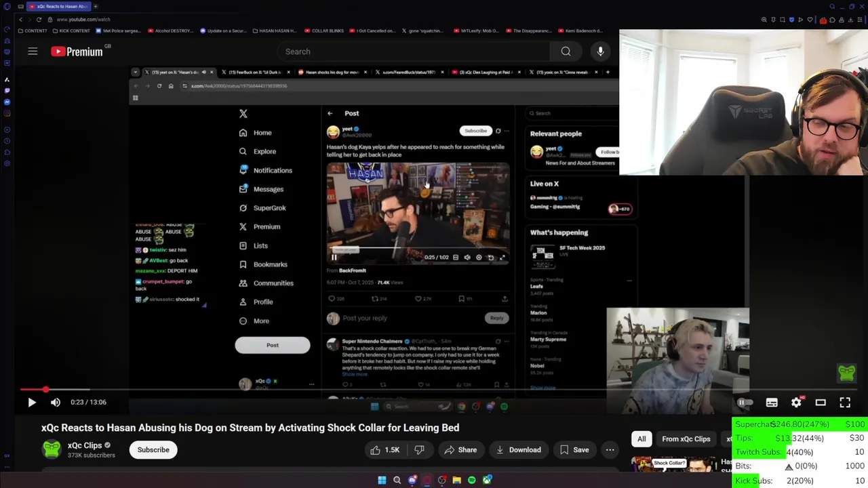Open the Met Police sergea... bookmark

[119, 30]
